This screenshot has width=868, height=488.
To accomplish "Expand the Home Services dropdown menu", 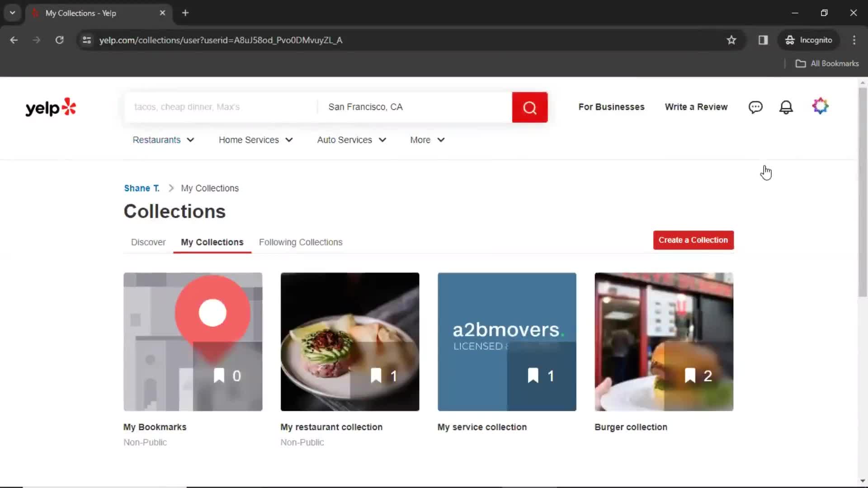I will coord(256,140).
